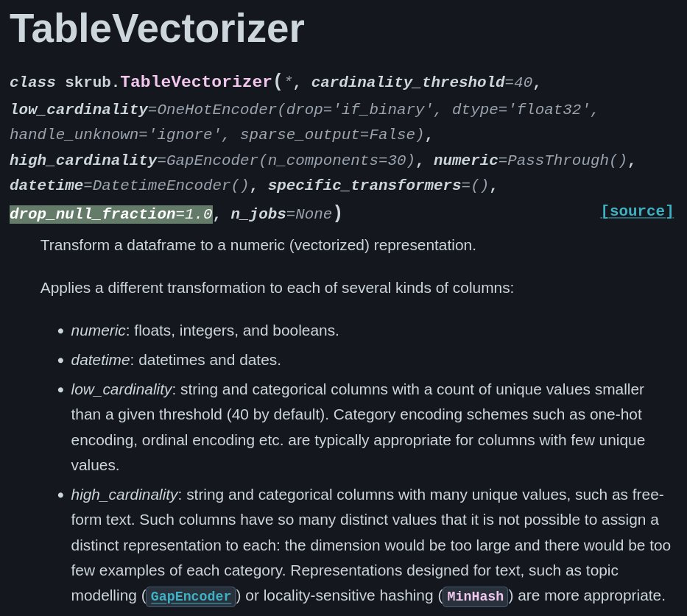The height and width of the screenshot is (616, 687).
Task: Click the bold high_cardinality parameter in signature
Action: (82, 160)
